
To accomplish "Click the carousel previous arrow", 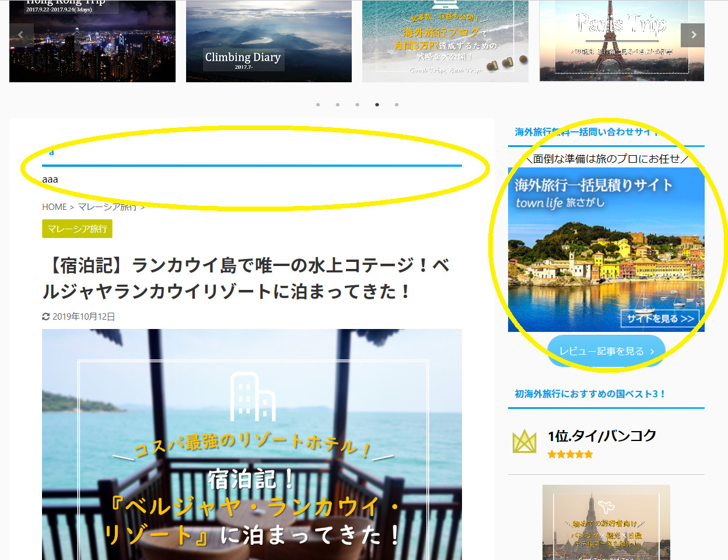I will pyautogui.click(x=21, y=35).
